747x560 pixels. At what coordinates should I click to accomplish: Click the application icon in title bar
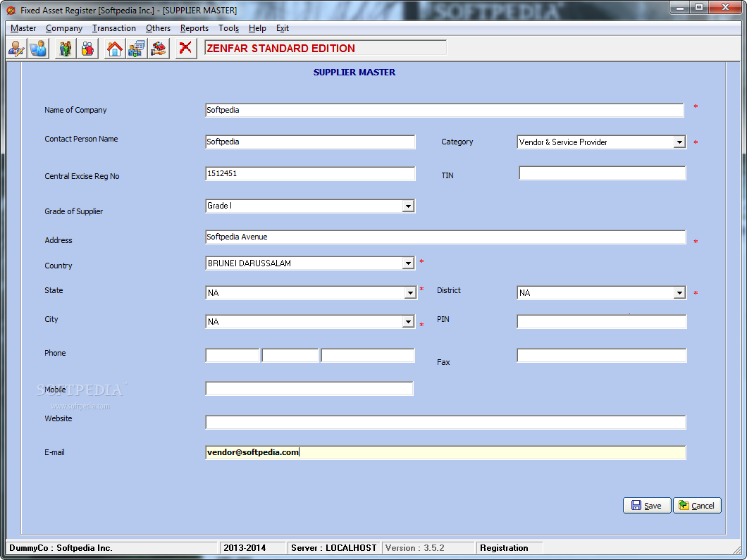click(11, 10)
